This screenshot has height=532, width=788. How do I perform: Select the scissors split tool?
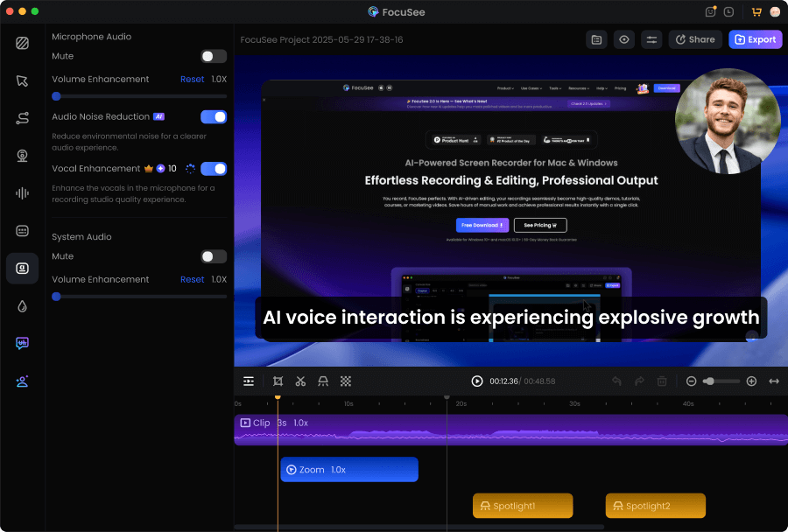point(300,381)
